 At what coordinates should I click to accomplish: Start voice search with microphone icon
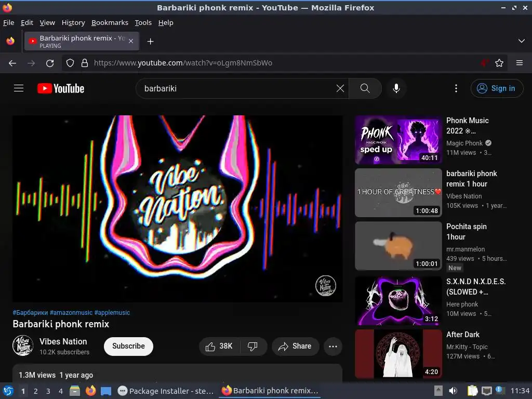point(396,88)
